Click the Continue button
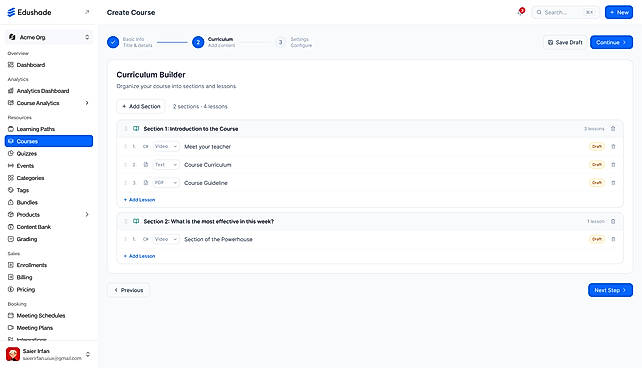 (x=611, y=42)
